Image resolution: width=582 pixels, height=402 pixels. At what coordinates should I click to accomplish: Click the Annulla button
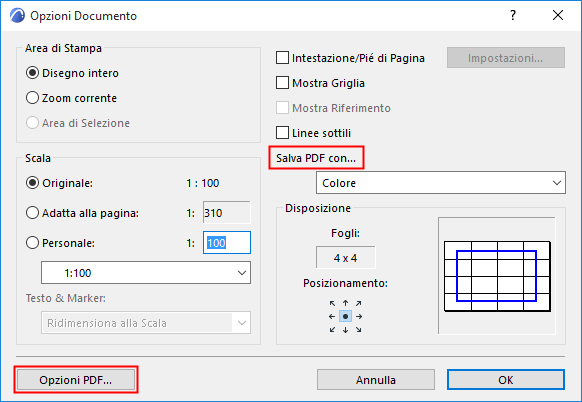(x=376, y=380)
